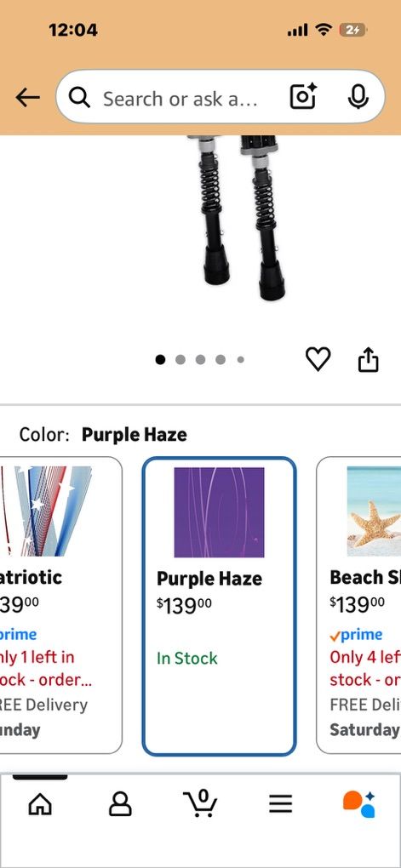This screenshot has width=401, height=868.
Task: Tap the purple color swatch image
Action: tap(220, 512)
